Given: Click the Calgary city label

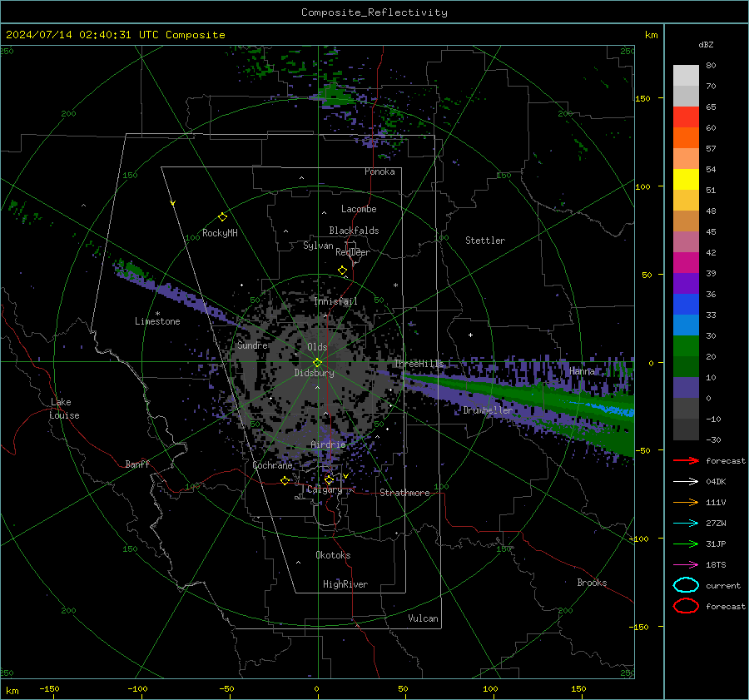Looking at the screenshot, I should [325, 489].
